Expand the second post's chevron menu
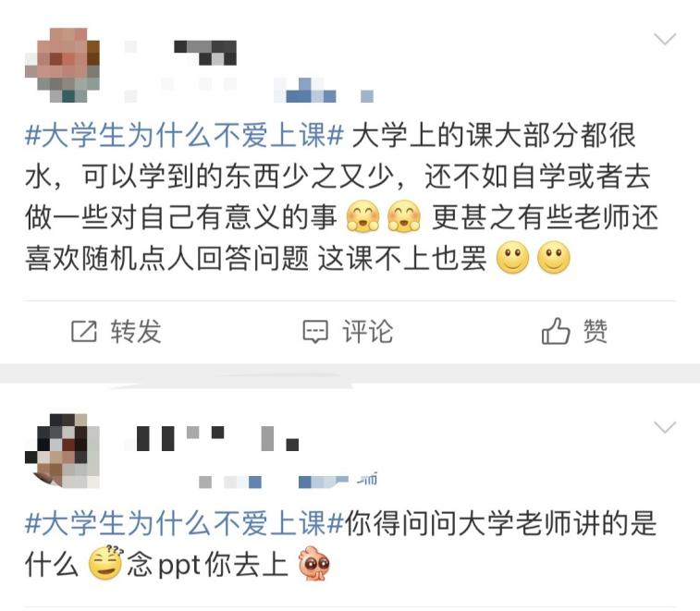Screen dimensions: 700x611 click(665, 427)
